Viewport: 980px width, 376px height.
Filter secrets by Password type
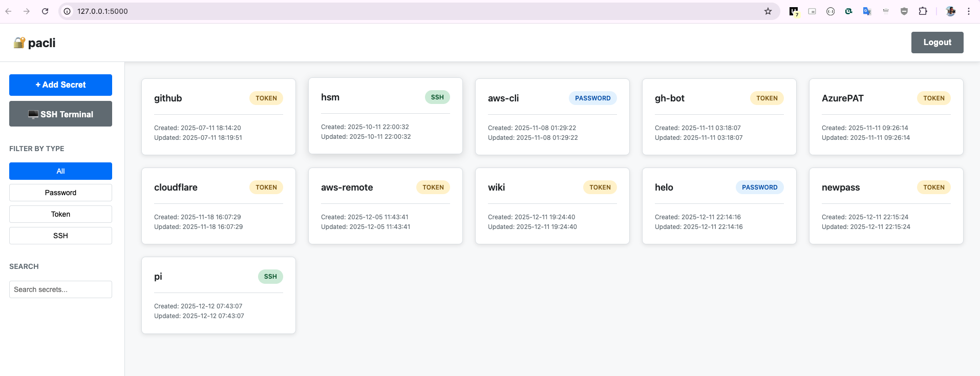tap(60, 193)
